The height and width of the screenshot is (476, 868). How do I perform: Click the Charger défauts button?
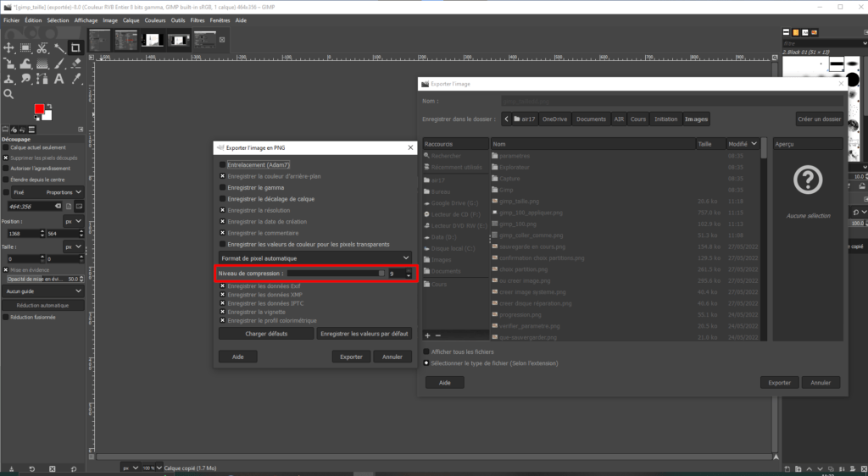pyautogui.click(x=266, y=334)
